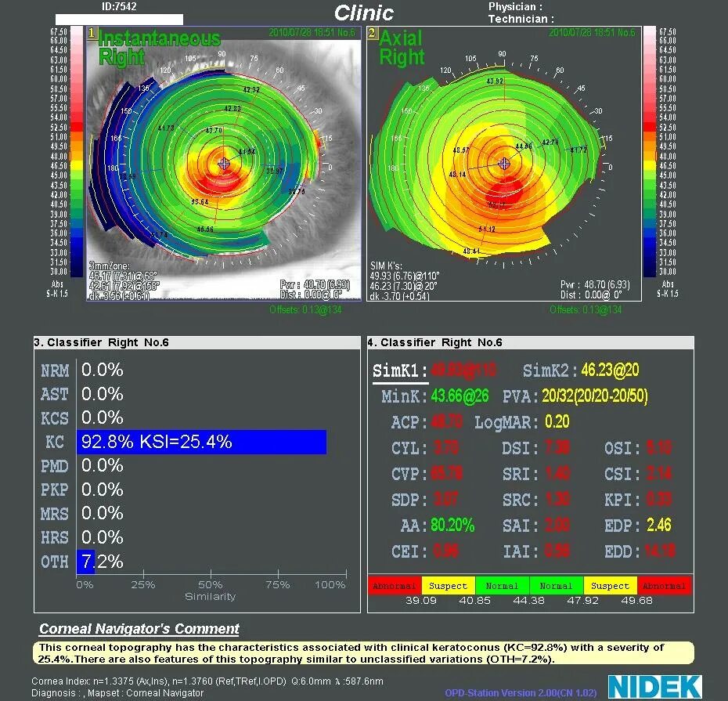728x701 pixels.
Task: Click the CSI index label
Action: [622, 475]
